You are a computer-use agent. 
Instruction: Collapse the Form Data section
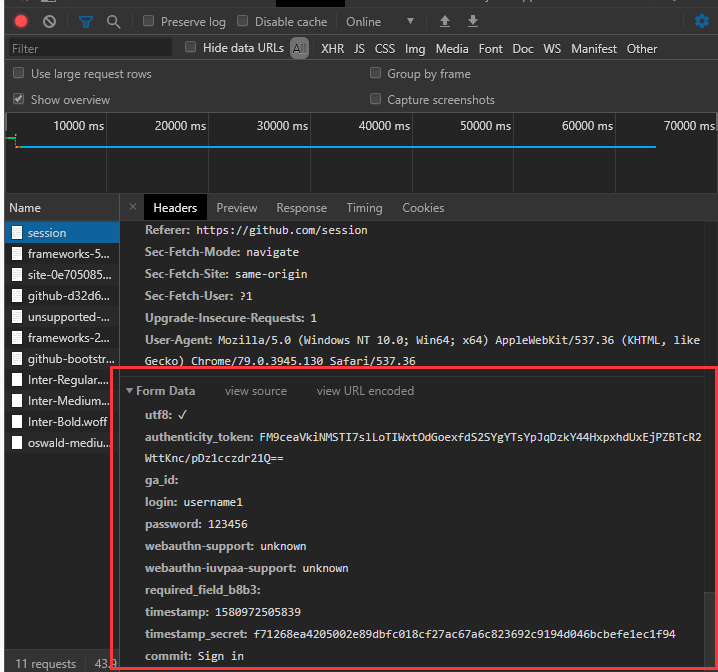[x=130, y=390]
